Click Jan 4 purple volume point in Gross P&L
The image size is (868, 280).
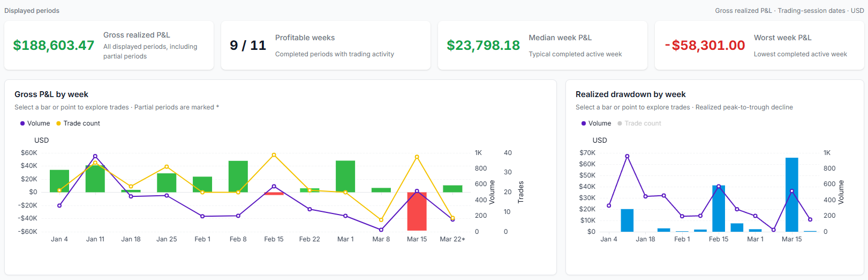point(59,205)
